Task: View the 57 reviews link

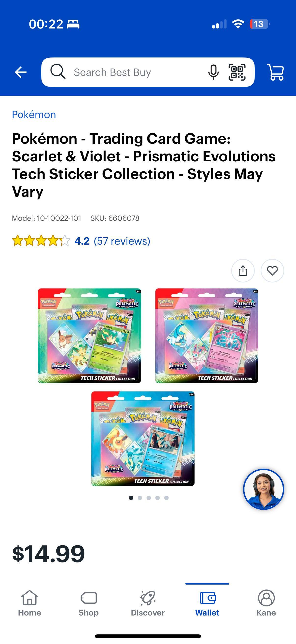Action: point(122,241)
